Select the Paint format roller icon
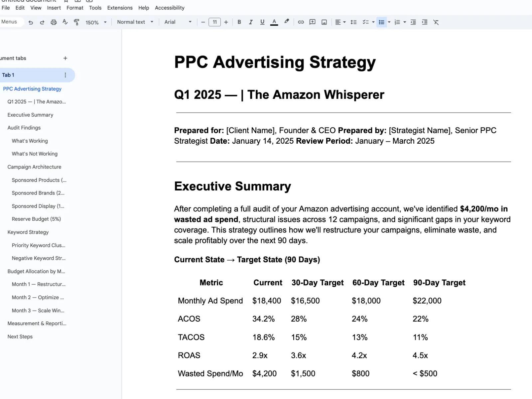Image resolution: width=532 pixels, height=399 pixels. (76, 22)
